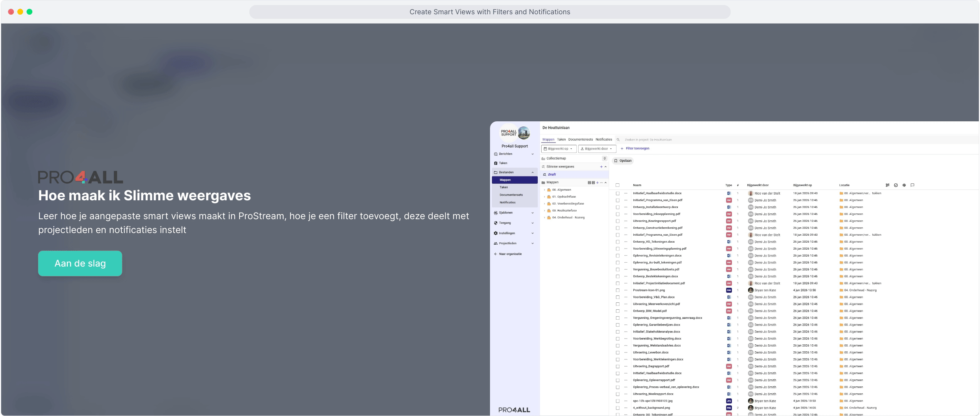Expand the Berichten sidebar section
The image size is (980, 416).
click(533, 154)
